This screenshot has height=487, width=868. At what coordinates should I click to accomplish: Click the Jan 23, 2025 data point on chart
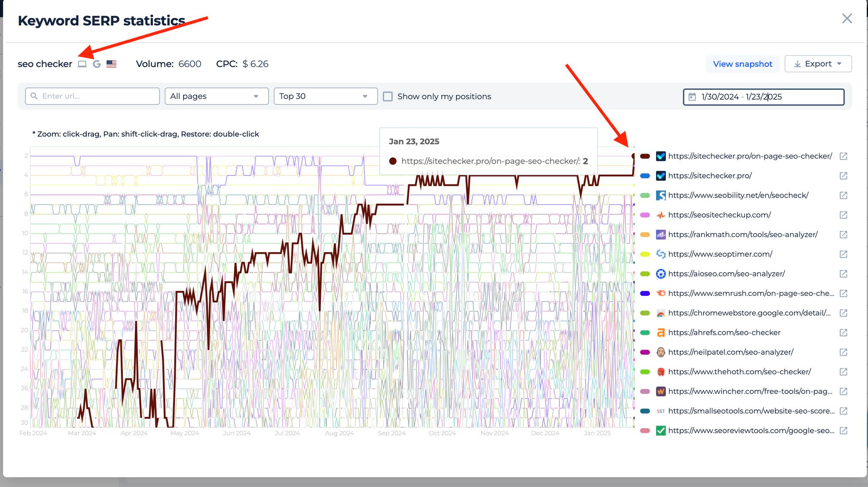[634, 156]
